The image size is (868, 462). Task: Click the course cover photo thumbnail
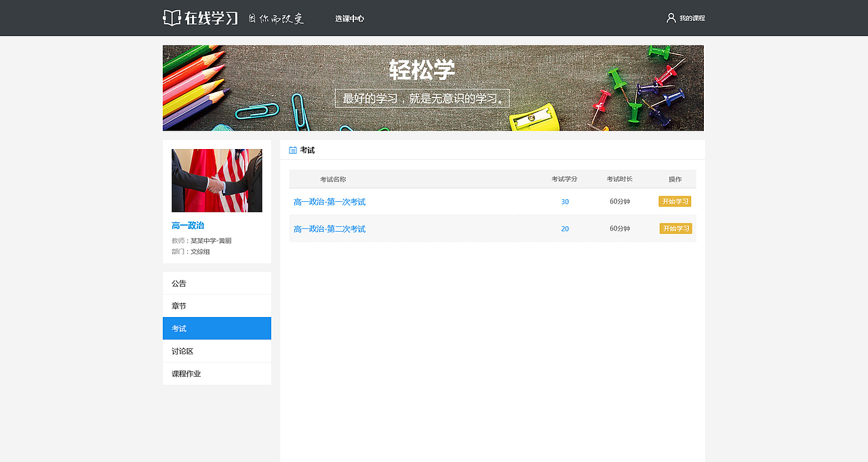[x=216, y=180]
